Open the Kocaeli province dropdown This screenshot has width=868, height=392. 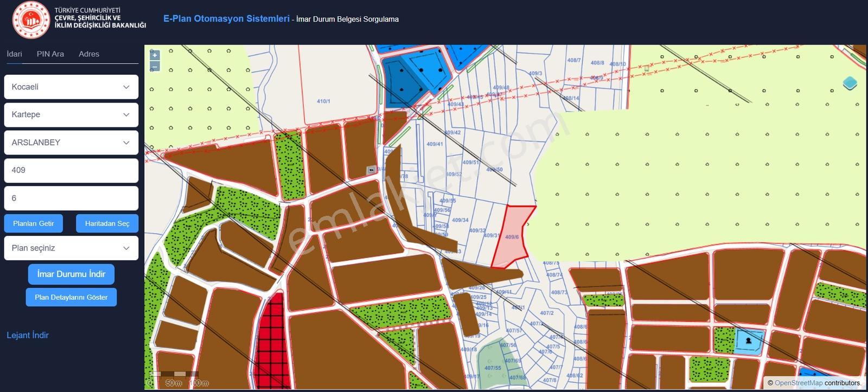coord(71,87)
